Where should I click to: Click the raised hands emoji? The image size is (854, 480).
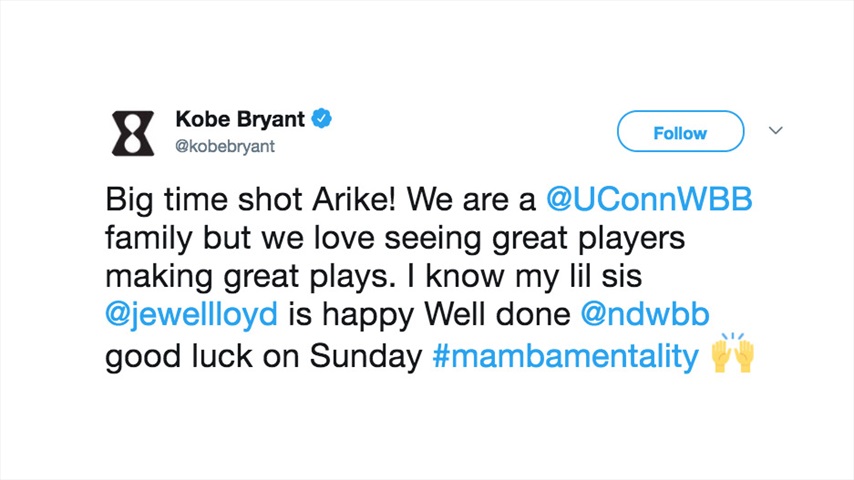[731, 355]
